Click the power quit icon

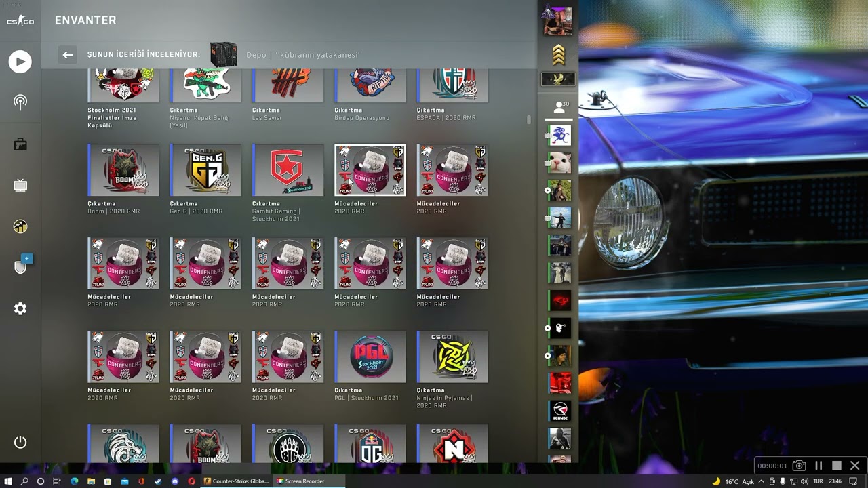click(x=20, y=443)
